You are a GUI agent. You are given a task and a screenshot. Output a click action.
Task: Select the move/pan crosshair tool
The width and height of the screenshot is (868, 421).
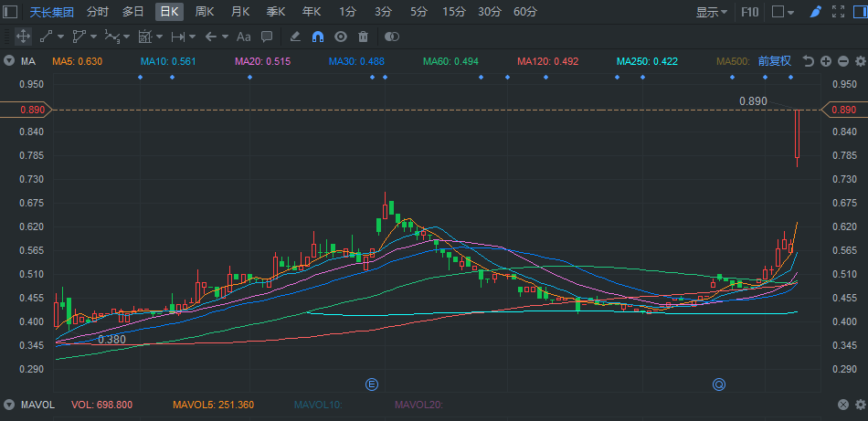coord(23,37)
